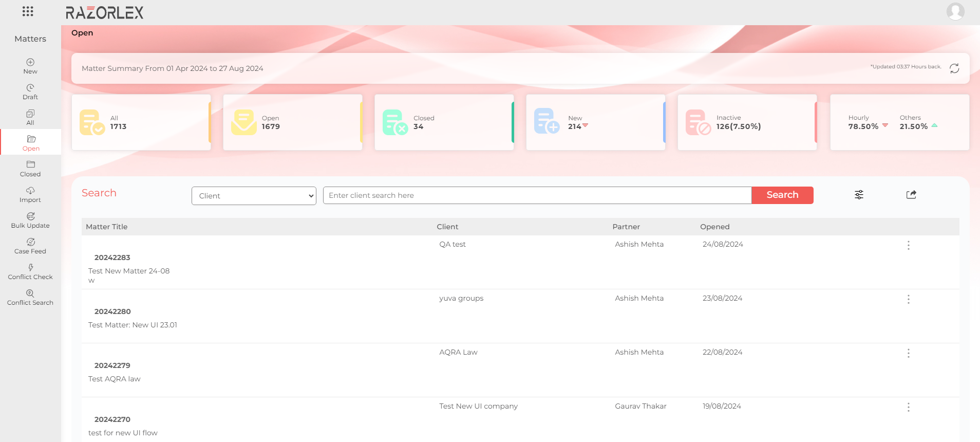This screenshot has height=442, width=980.
Task: Open options menu for matter 20242280
Action: pos(908,299)
